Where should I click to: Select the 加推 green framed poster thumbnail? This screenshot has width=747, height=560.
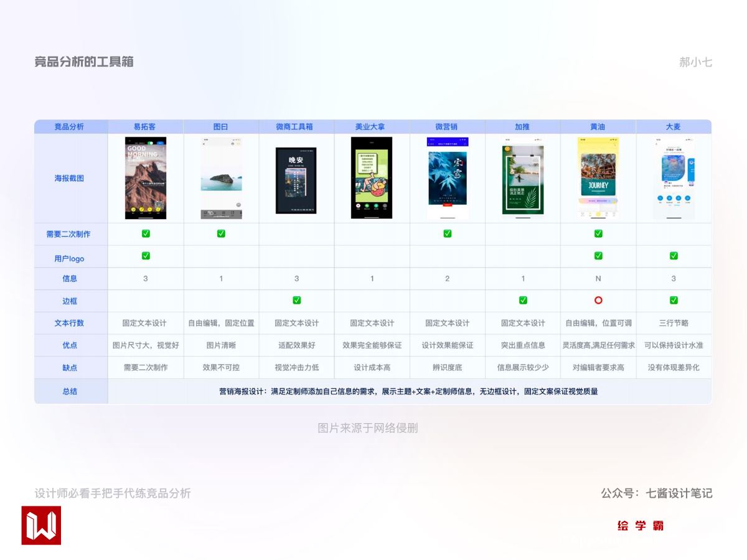point(523,178)
